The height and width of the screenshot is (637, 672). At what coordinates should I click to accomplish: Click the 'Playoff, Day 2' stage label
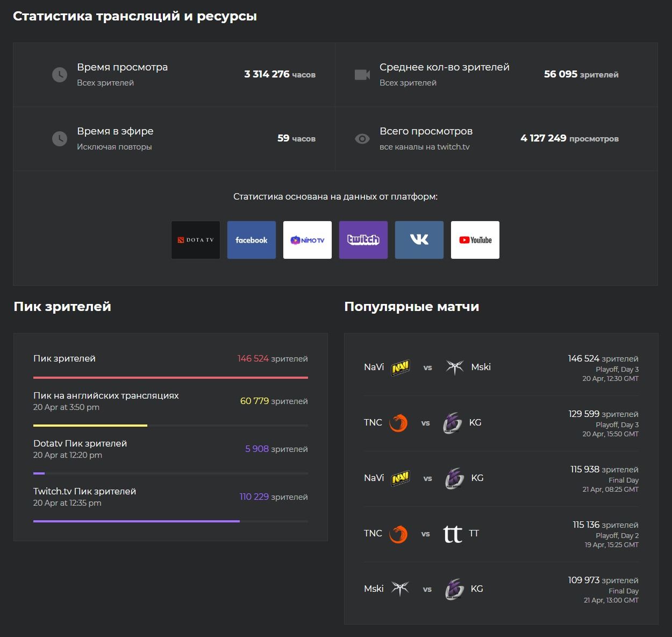tap(617, 536)
